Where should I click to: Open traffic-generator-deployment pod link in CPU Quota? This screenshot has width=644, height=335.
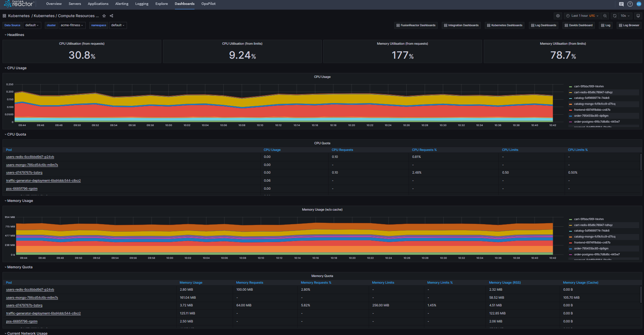pyautogui.click(x=43, y=181)
